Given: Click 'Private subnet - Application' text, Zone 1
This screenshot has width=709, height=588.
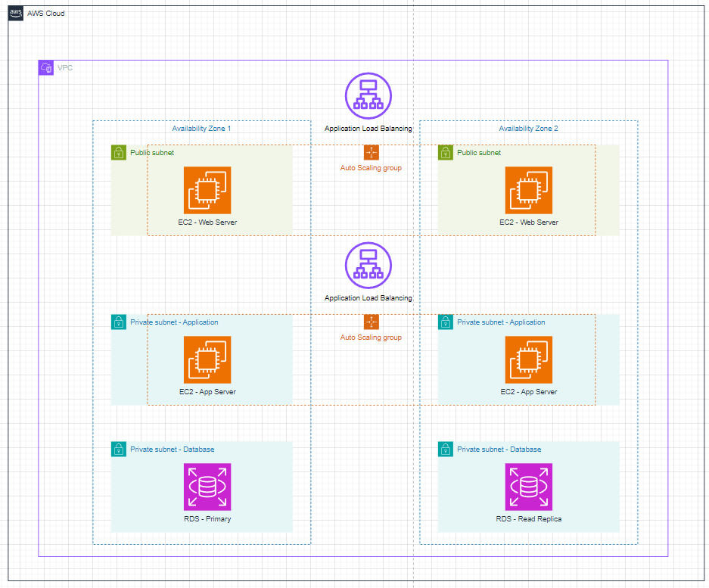Looking at the screenshot, I should pyautogui.click(x=174, y=322).
